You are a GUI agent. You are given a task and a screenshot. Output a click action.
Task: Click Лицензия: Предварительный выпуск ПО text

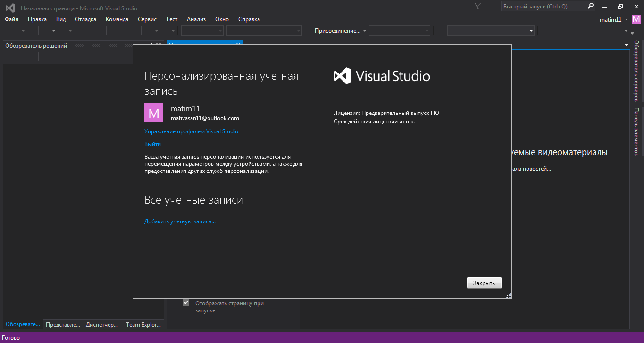click(386, 113)
